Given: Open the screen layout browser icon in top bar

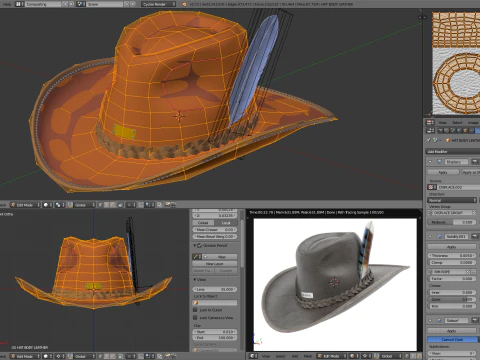Looking at the screenshot, I should 19,4.
